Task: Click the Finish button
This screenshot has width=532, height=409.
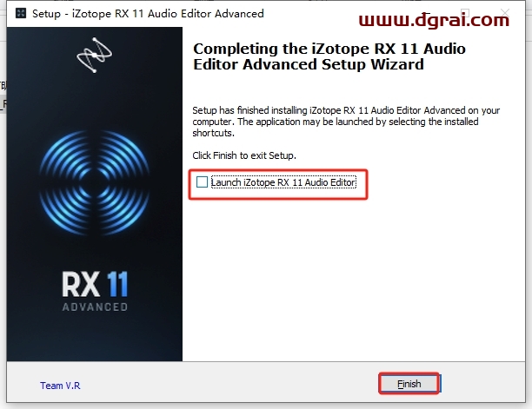Action: tap(409, 384)
